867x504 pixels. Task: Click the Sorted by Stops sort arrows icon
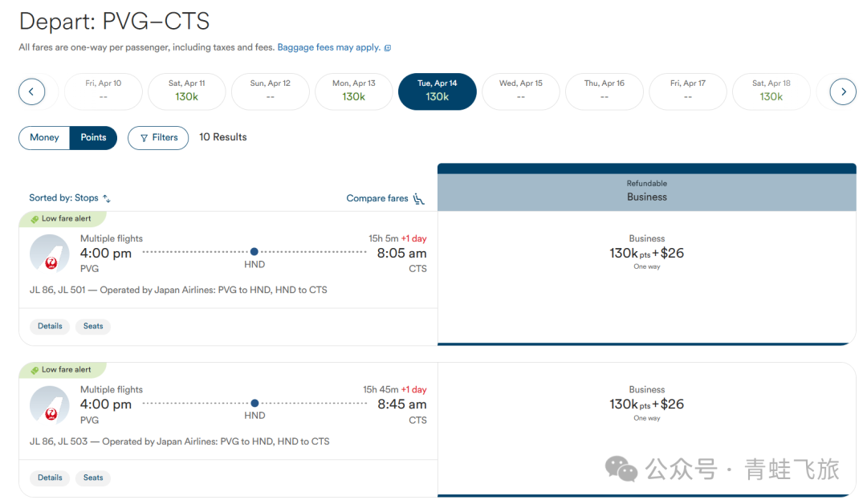pyautogui.click(x=107, y=198)
